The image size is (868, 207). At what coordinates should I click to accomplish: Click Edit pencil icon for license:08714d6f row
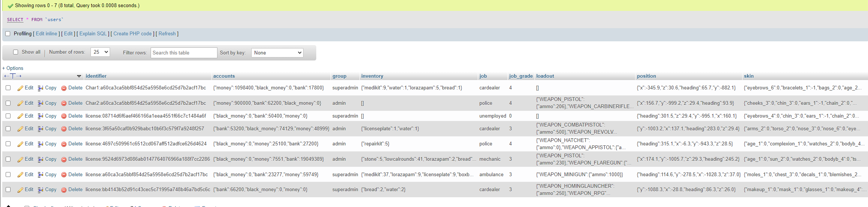[20, 116]
